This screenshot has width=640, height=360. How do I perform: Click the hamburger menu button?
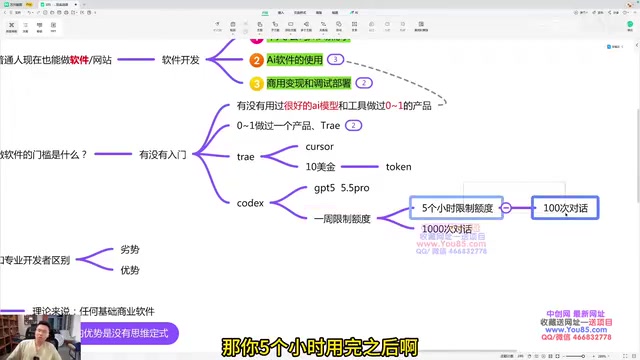pyautogui.click(x=11, y=13)
